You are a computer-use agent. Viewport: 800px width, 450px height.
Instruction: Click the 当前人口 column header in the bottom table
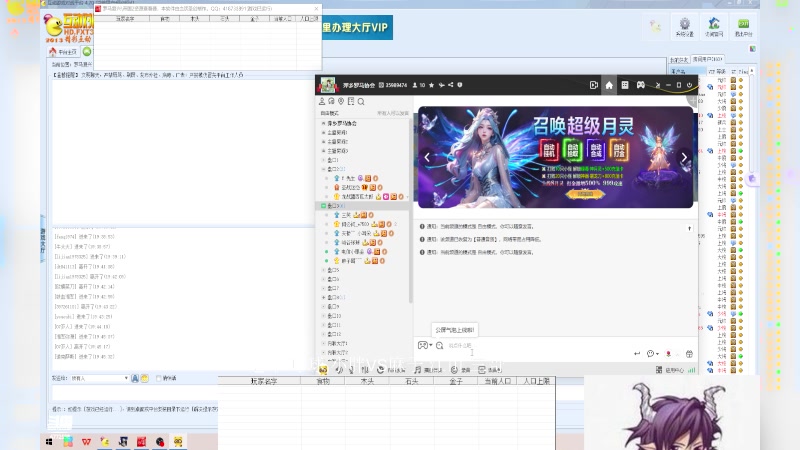tap(497, 381)
